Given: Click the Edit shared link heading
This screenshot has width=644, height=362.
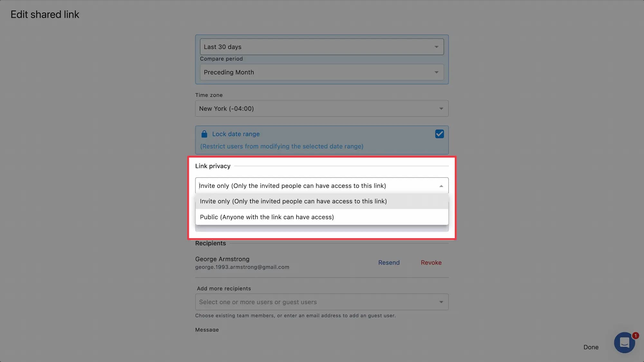Looking at the screenshot, I should click(45, 14).
